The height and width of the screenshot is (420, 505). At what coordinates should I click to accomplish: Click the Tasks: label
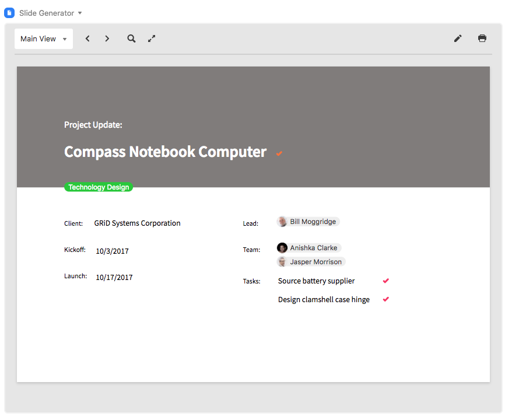[x=251, y=281]
